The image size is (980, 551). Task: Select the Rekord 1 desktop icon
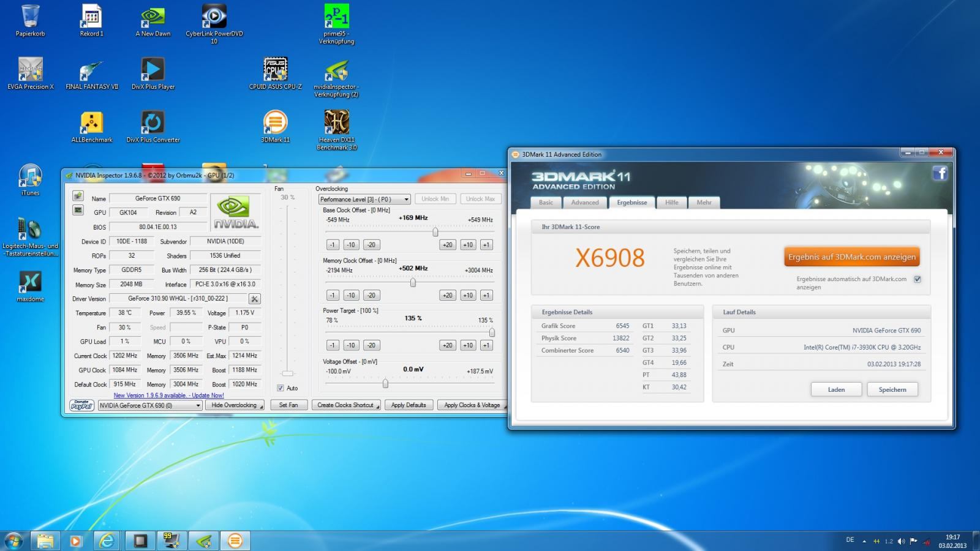tap(91, 20)
